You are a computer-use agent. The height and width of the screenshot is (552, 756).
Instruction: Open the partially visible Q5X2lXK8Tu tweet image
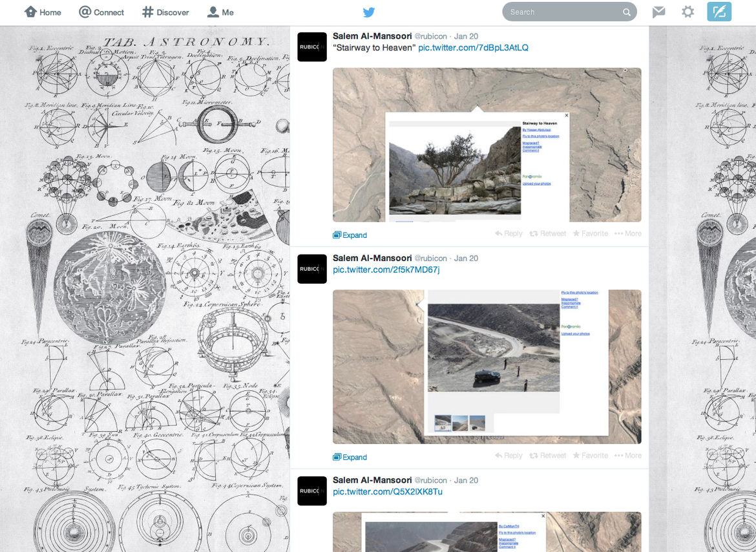(487, 532)
